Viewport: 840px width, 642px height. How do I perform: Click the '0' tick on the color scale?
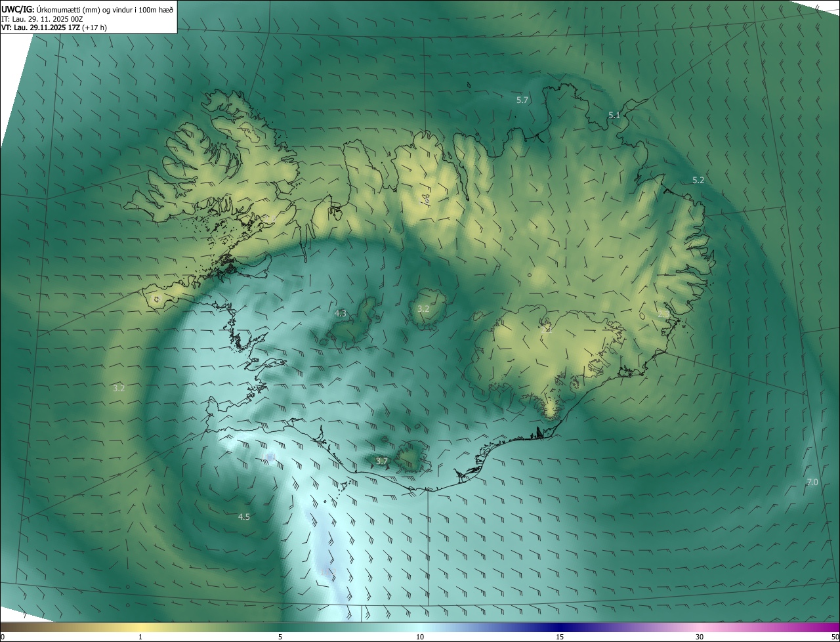tap(3, 637)
